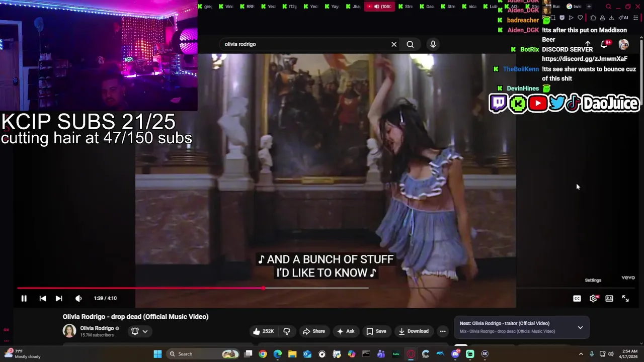The width and height of the screenshot is (644, 362).
Task: Open YouTube account avatar menu
Action: pyautogui.click(x=623, y=44)
